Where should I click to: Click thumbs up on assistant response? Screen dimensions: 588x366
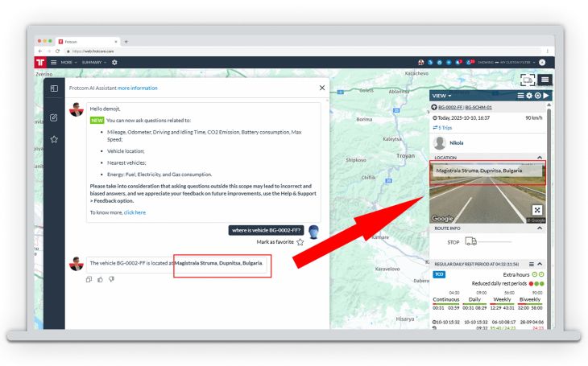pyautogui.click(x=100, y=279)
